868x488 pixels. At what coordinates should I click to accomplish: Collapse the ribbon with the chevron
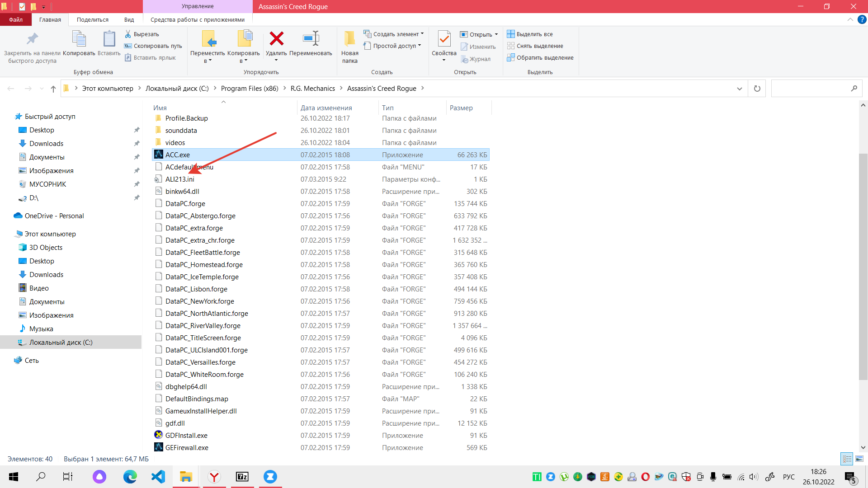(x=850, y=19)
